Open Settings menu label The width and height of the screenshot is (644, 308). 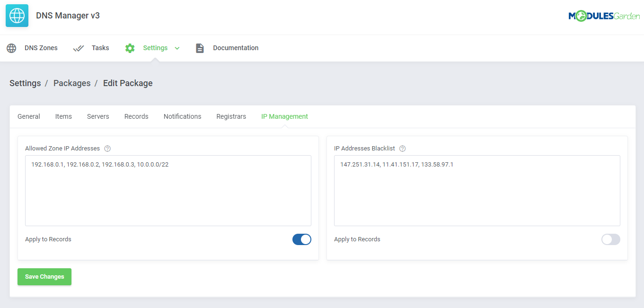click(155, 48)
